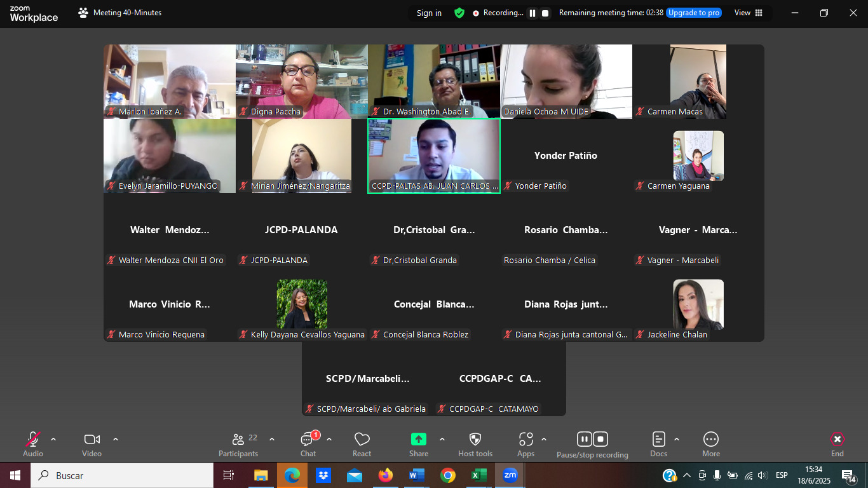Expand the Share options arrow
The image size is (868, 488).
pyautogui.click(x=442, y=439)
